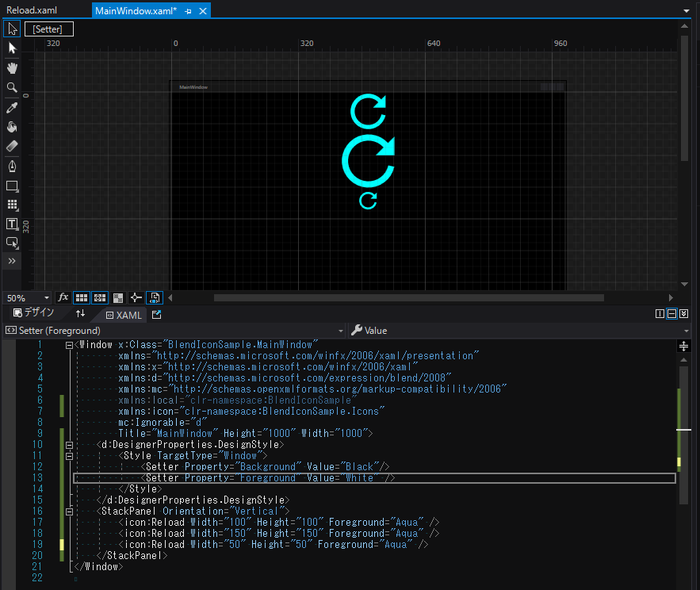Switch to the XAML tab
This screenshot has width=700, height=590.
click(x=124, y=315)
